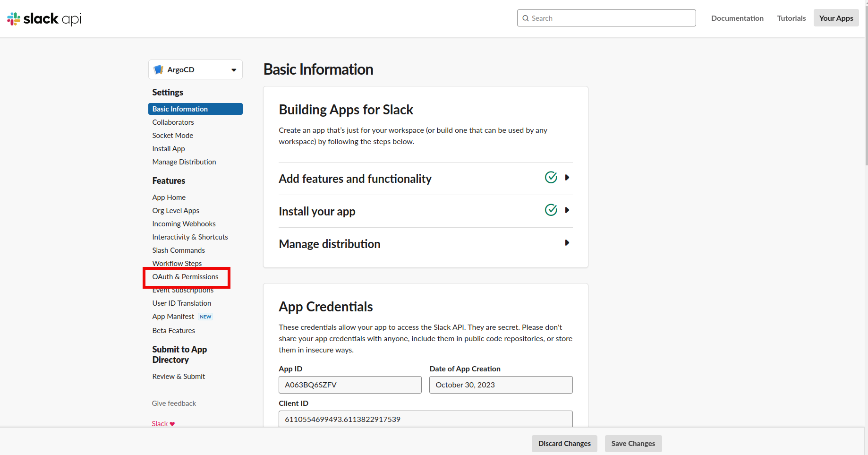Click the green checkmark beside Install your app
This screenshot has width=868, height=455.
[x=551, y=210]
